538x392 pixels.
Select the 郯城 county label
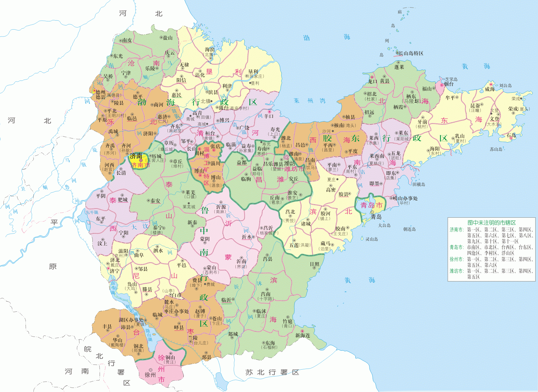233,334
